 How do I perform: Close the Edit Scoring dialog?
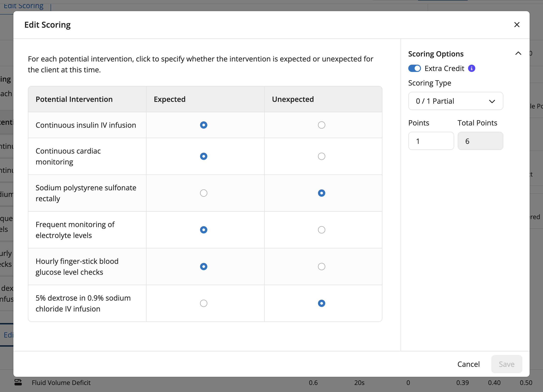(517, 25)
